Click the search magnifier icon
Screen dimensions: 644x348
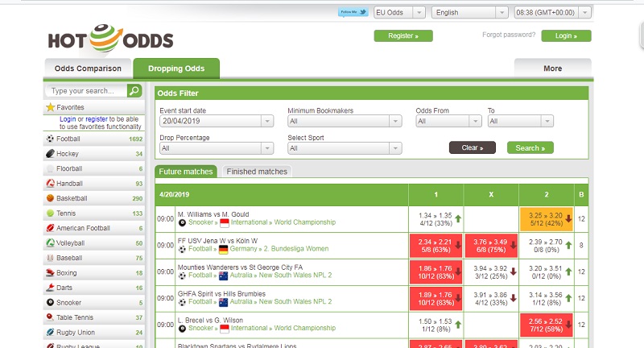click(x=134, y=91)
